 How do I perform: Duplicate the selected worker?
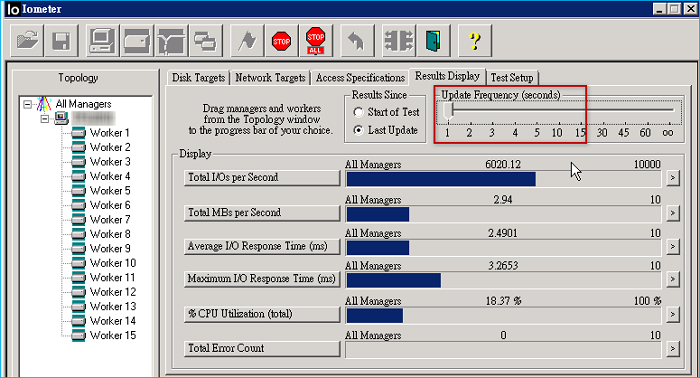205,41
